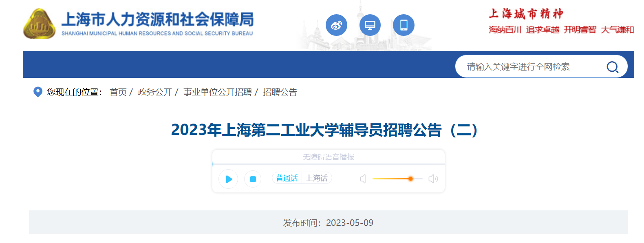The width and height of the screenshot is (644, 243).
Task: Select 上海话 voice option
Action: 317,178
